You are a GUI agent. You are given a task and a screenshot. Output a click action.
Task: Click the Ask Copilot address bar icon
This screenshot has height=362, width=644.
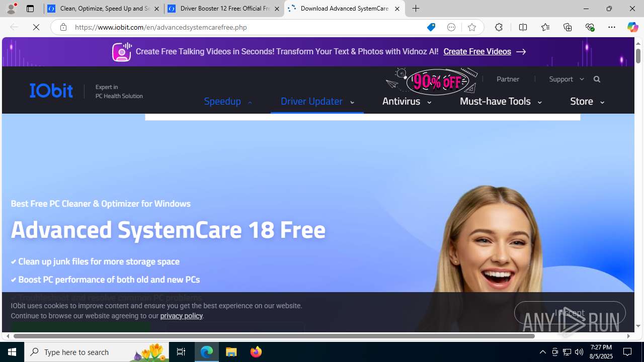coord(451,27)
